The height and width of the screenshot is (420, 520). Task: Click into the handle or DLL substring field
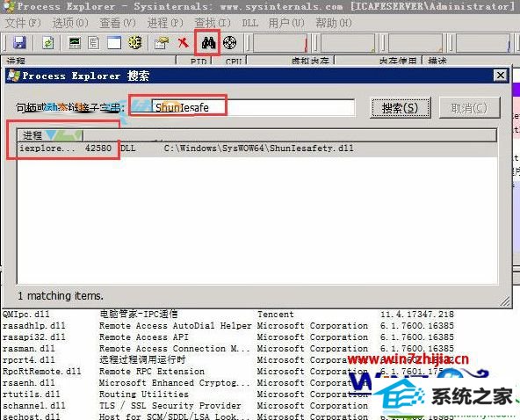253,107
